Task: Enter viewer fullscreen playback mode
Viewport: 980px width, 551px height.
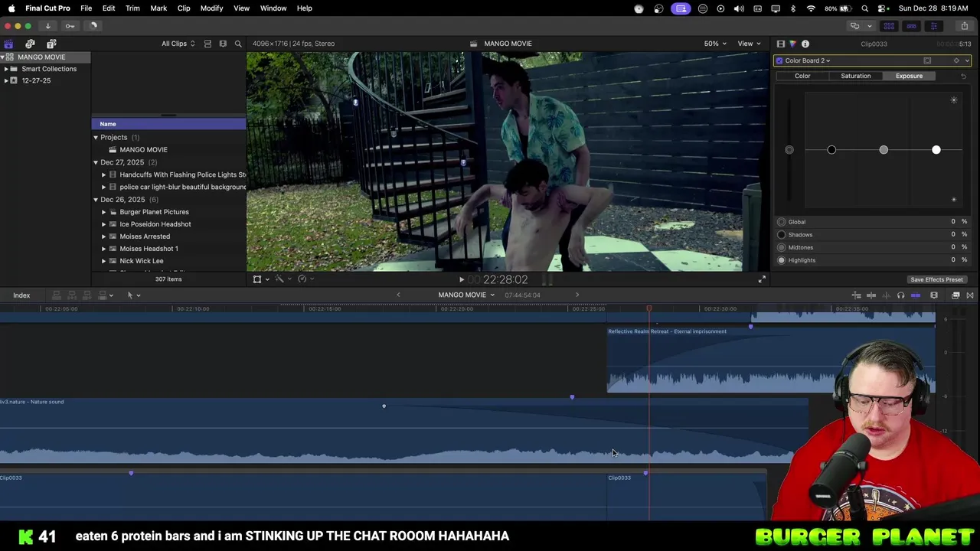Action: click(x=762, y=279)
